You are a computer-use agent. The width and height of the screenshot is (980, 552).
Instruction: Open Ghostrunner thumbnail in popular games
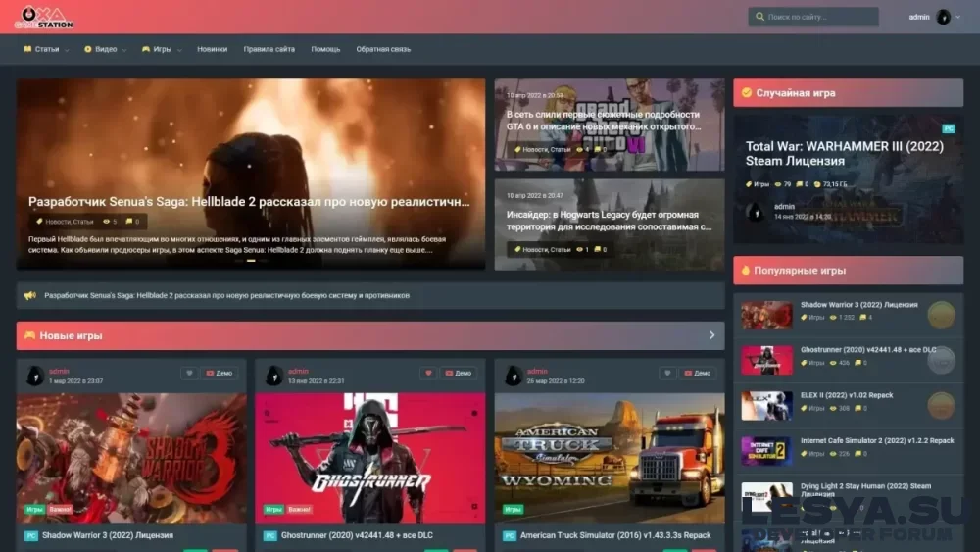point(767,360)
